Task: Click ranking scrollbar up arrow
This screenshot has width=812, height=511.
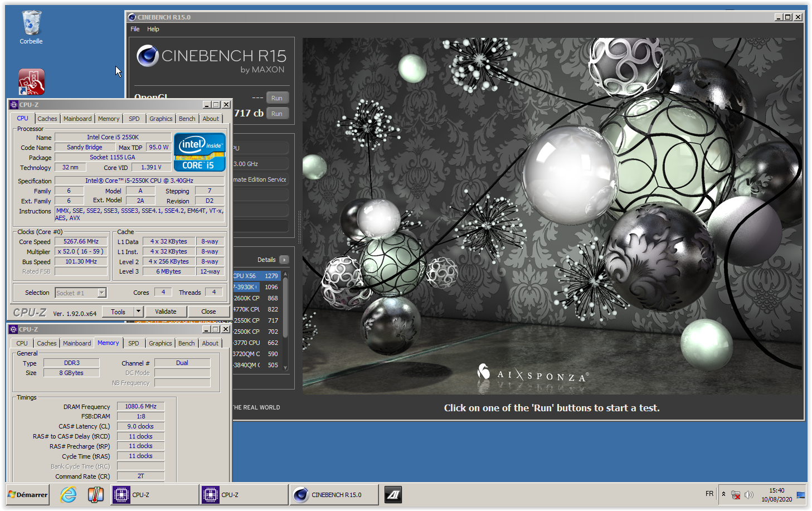Action: [285, 274]
